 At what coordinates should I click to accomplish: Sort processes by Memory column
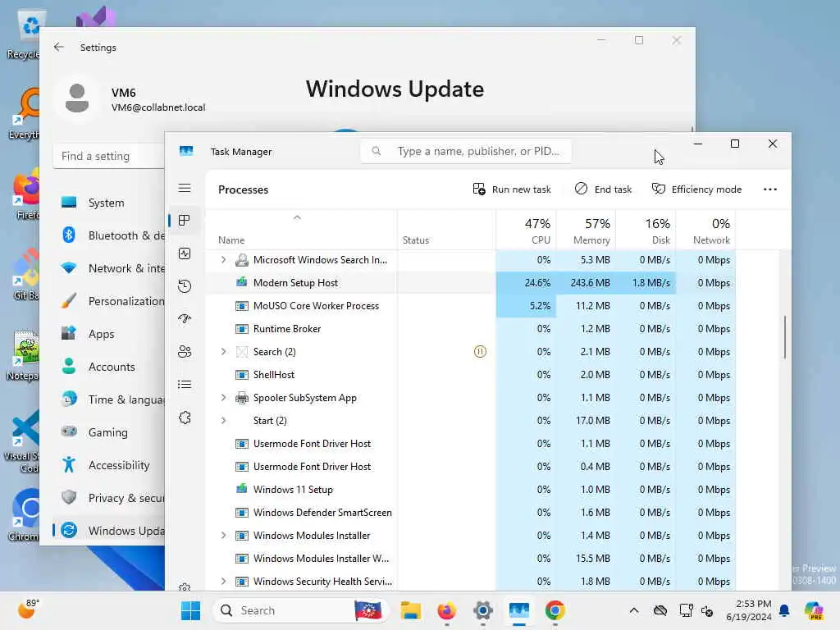coord(586,231)
